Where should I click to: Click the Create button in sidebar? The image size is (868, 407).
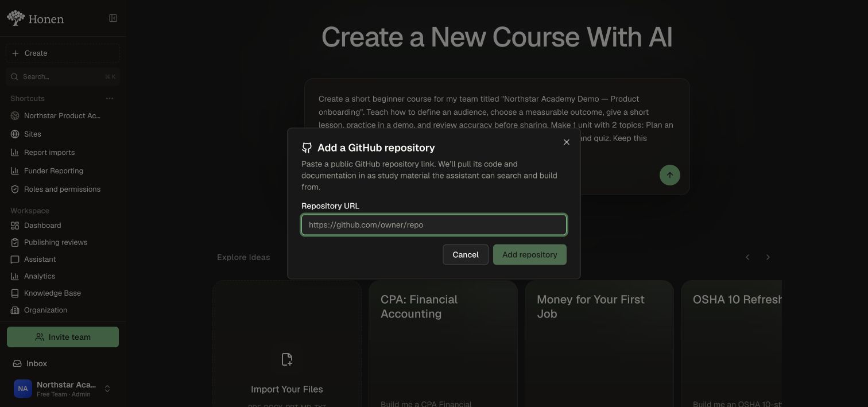(x=63, y=53)
